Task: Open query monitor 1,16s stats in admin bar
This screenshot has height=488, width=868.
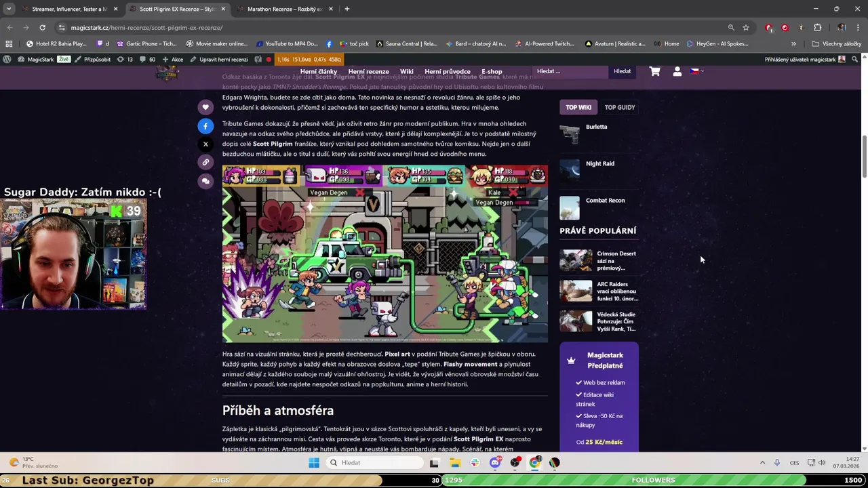Action: [308, 60]
